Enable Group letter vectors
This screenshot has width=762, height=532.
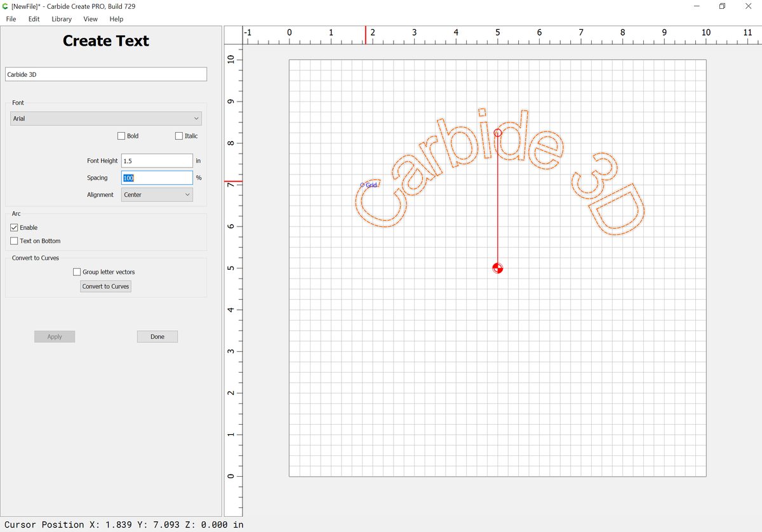[x=77, y=272]
